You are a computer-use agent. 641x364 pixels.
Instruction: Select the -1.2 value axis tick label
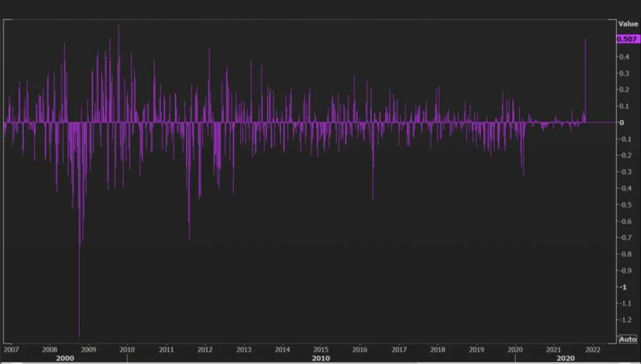tap(624, 319)
